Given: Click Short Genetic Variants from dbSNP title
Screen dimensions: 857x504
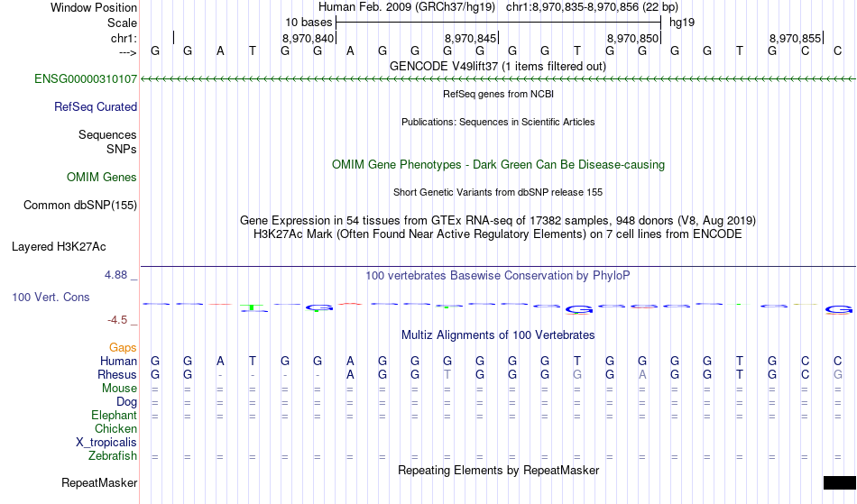Looking at the screenshot, I should (498, 192).
